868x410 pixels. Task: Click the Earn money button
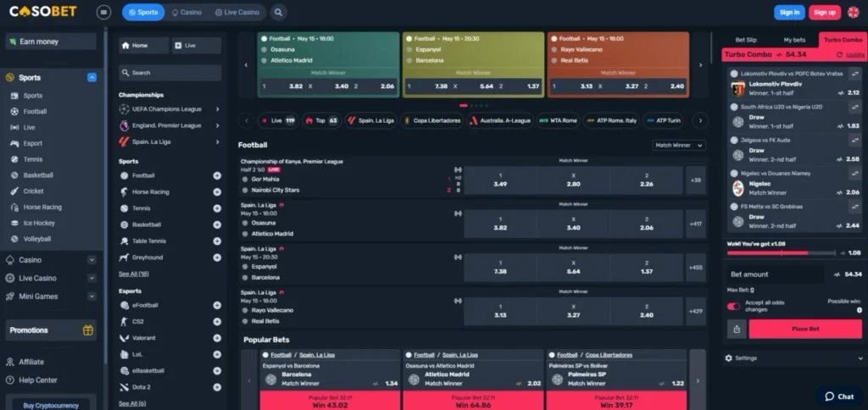pos(51,42)
